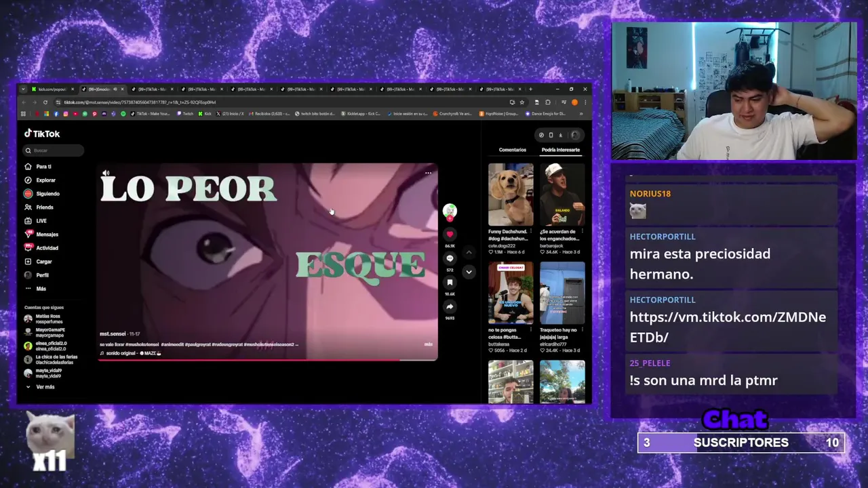
Task: Open Friends section
Action: (39, 207)
